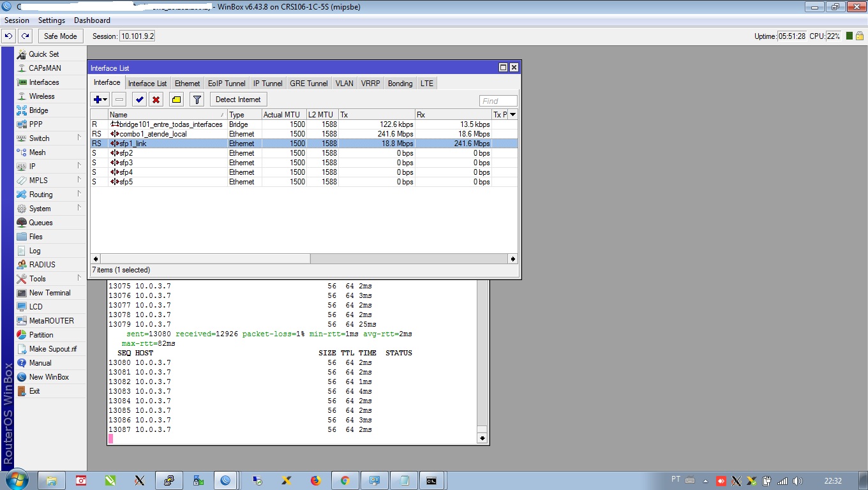This screenshot has height=490, width=868.
Task: Switch to the VLAN tab
Action: (344, 84)
